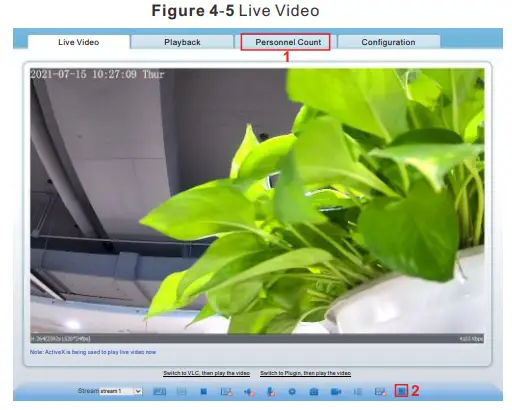512x410 pixels.
Task: Click the aspect ratio display icon
Action: click(159, 391)
